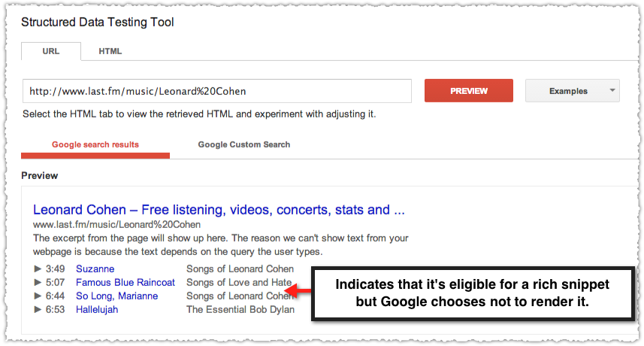Click The Essential Bob Dylan text
Viewport: 644px width, 346px height.
[240, 309]
